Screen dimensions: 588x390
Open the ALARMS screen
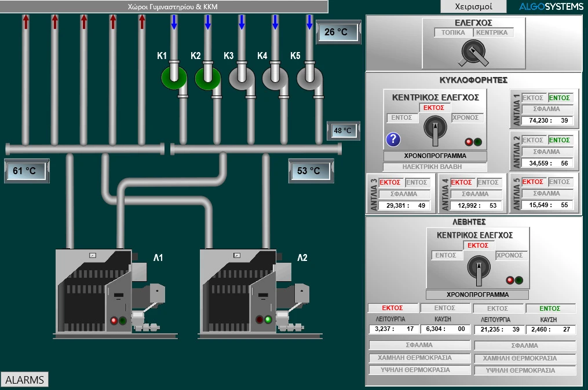[x=24, y=380]
